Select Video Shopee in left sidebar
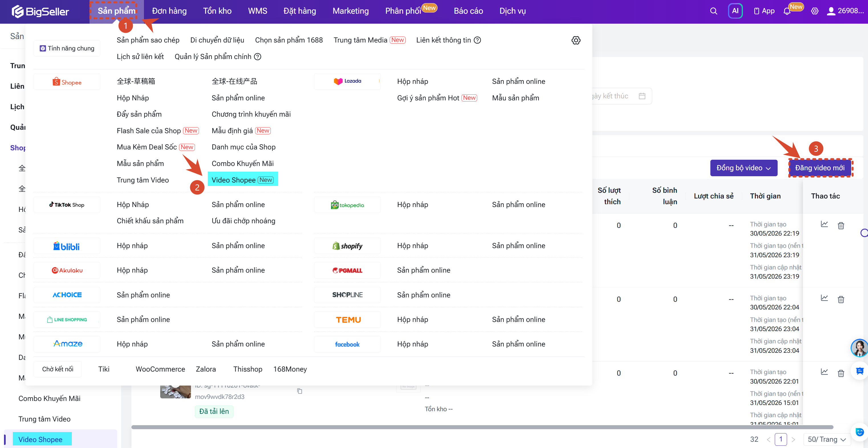Image resolution: width=868 pixels, height=448 pixels. click(40, 439)
